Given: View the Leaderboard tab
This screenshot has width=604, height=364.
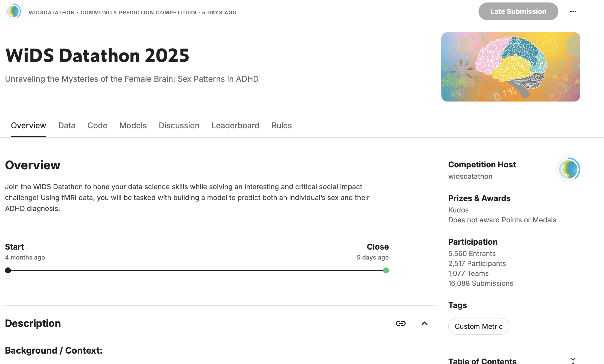Looking at the screenshot, I should pyautogui.click(x=235, y=126).
